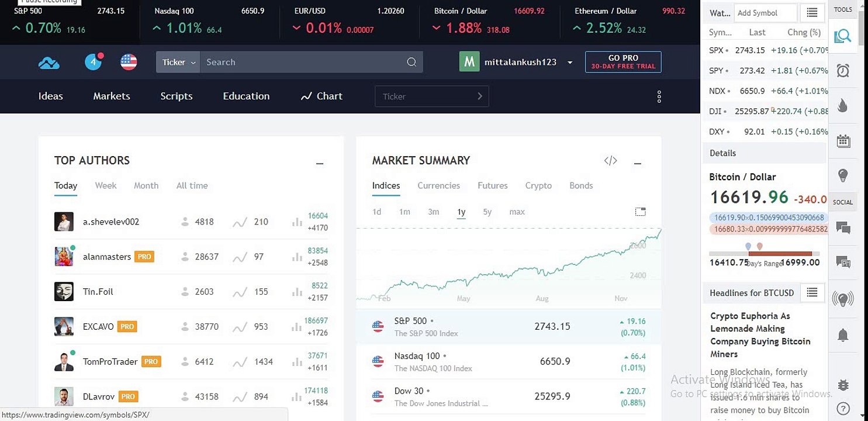Switch to the Futures tab

click(x=492, y=185)
